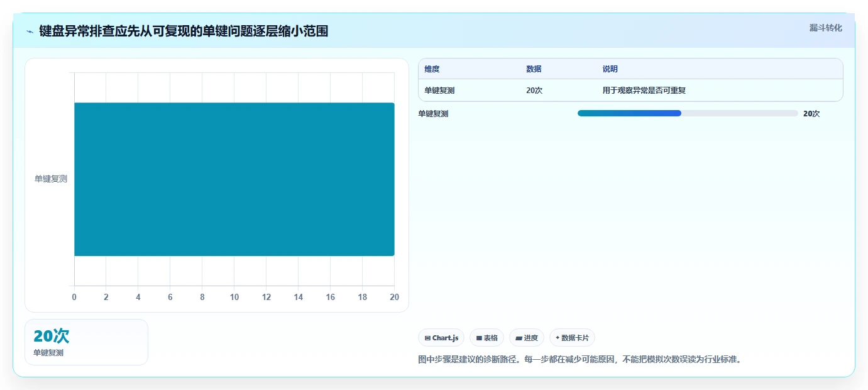
Task: Click the 20次 data card
Action: tap(86, 342)
